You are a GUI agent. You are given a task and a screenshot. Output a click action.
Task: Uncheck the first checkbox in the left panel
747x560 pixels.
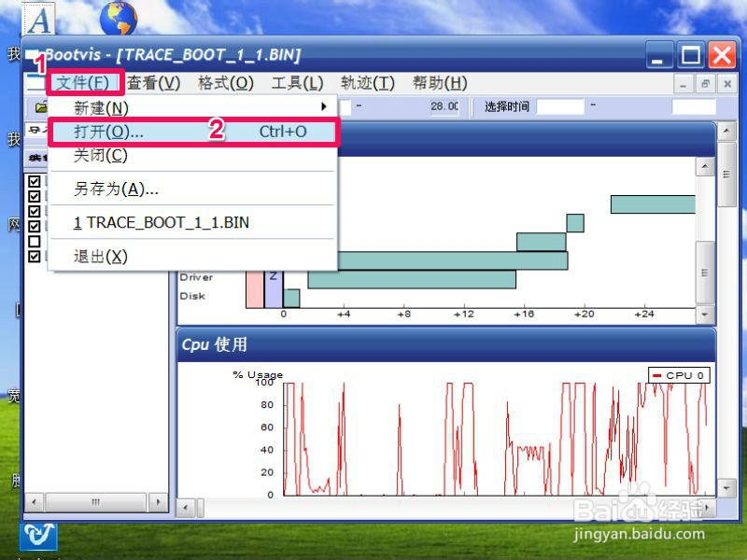[35, 181]
